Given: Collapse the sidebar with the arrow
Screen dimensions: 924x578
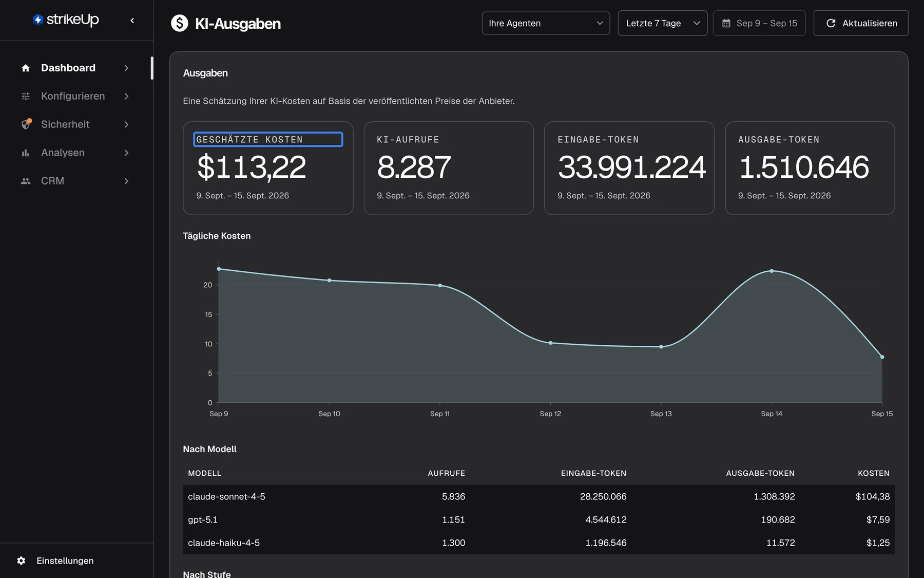Looking at the screenshot, I should 132,21.
